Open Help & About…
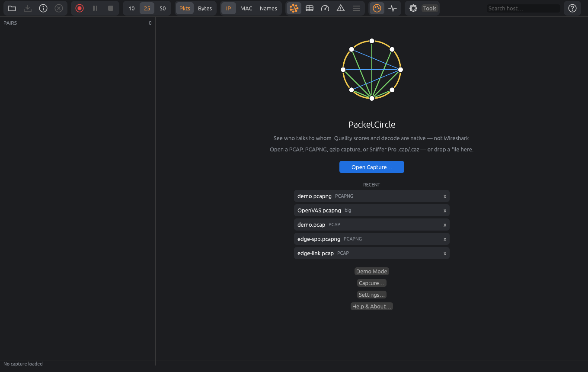 coord(372,306)
